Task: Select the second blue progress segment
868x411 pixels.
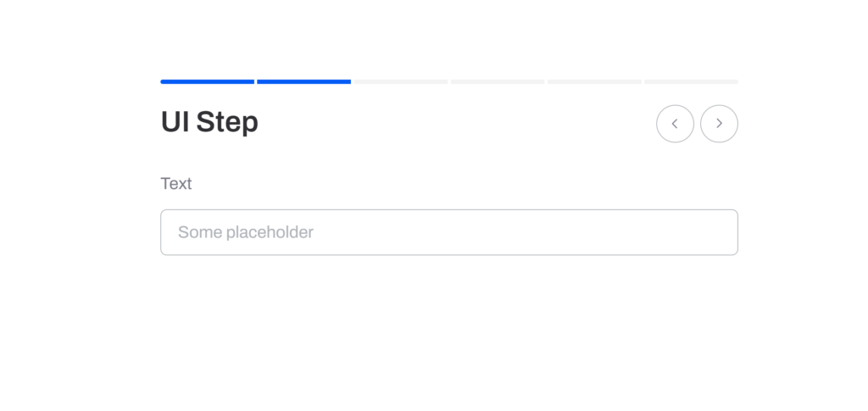Action: pos(303,81)
